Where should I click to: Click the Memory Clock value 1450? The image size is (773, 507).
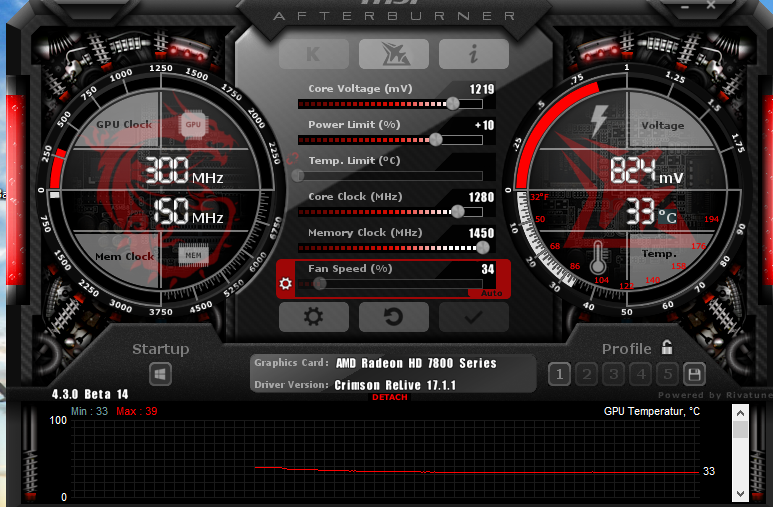click(481, 233)
